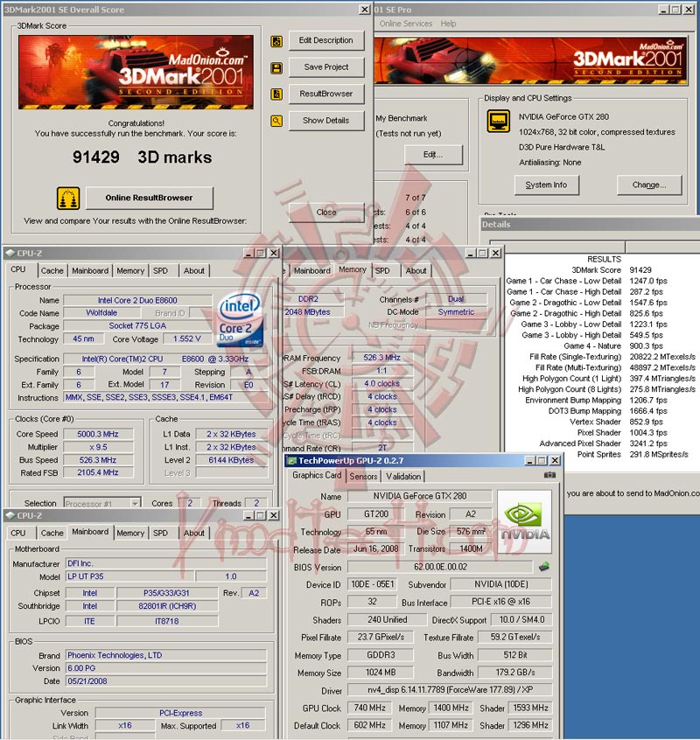The height and width of the screenshot is (740, 700).
Task: Open About tab in upper CPU-Z
Action: 194,271
